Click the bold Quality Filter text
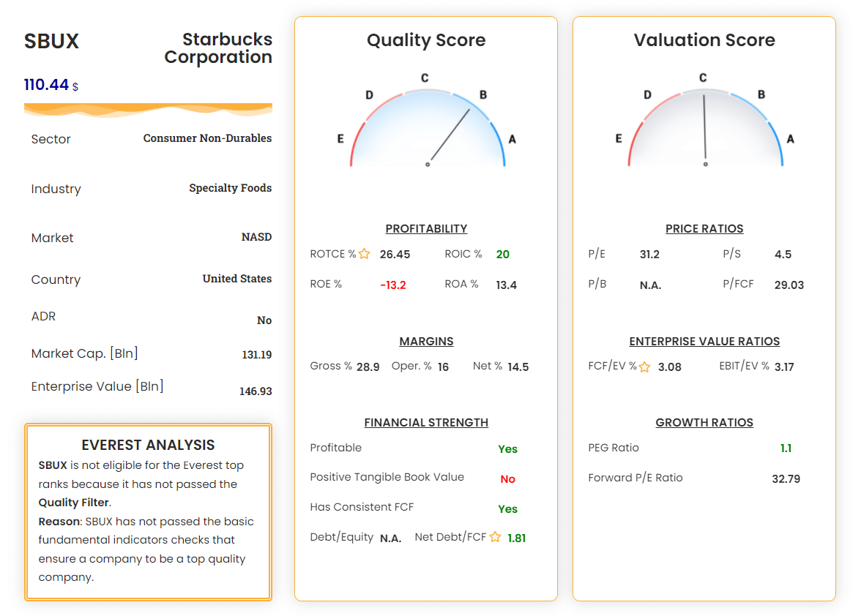Viewport: 861px width, 616px height. pos(73,503)
